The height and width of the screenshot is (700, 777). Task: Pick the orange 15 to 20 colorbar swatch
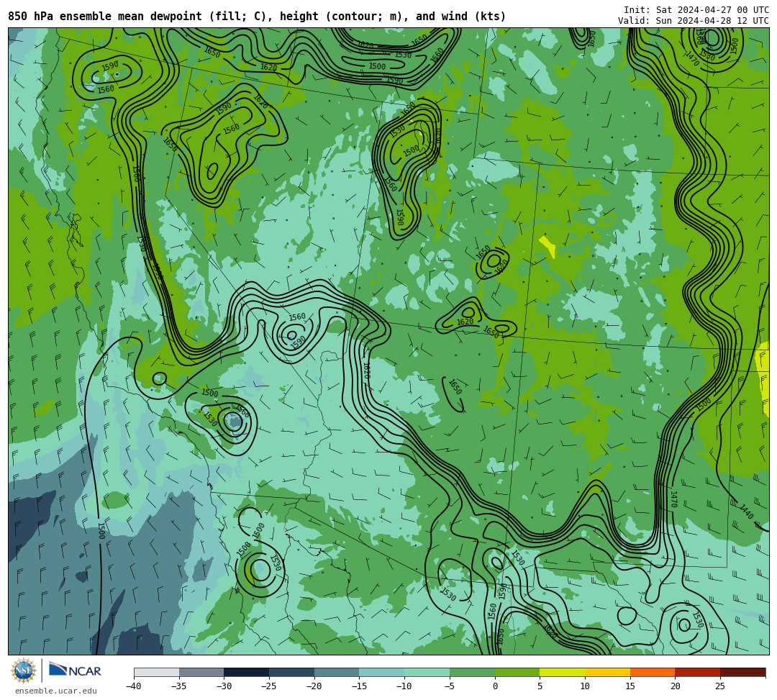[653, 672]
